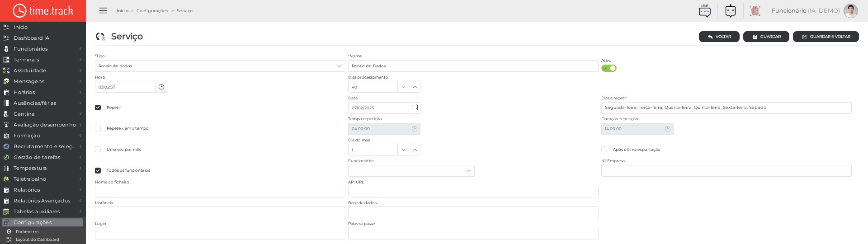The height and width of the screenshot is (244, 868).
Task: Open Parâmetros submenu item
Action: pos(28,232)
